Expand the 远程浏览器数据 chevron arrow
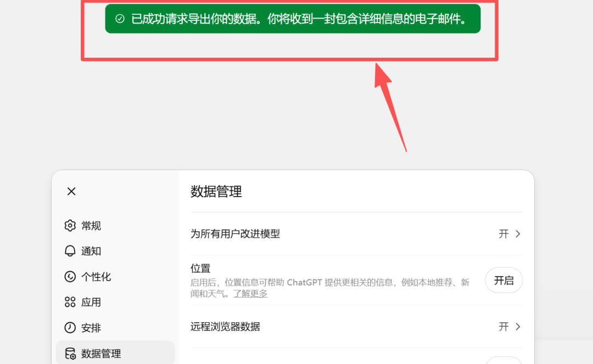The width and height of the screenshot is (593, 364). click(x=518, y=327)
